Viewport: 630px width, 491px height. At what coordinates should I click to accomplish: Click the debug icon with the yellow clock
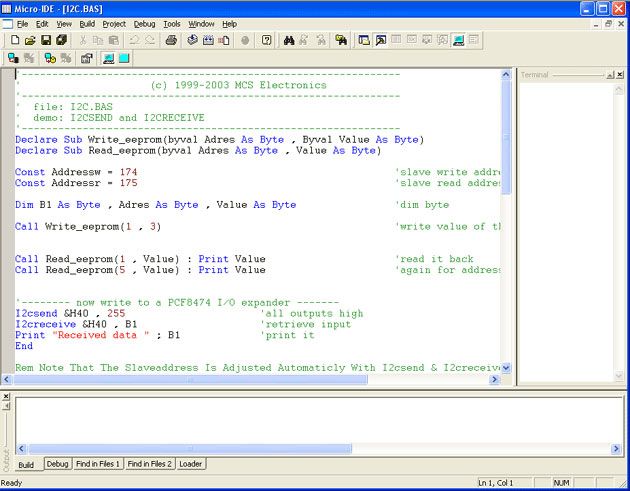pyautogui.click(x=50, y=58)
